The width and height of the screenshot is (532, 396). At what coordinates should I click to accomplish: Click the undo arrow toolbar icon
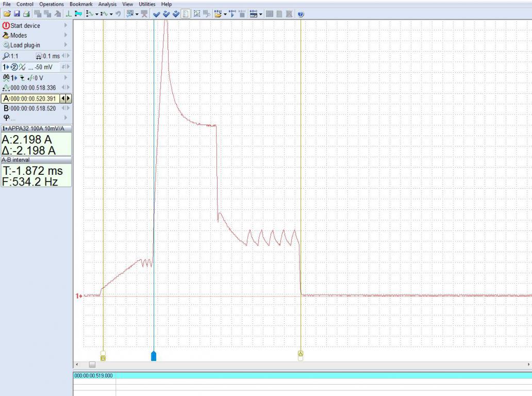118,14
